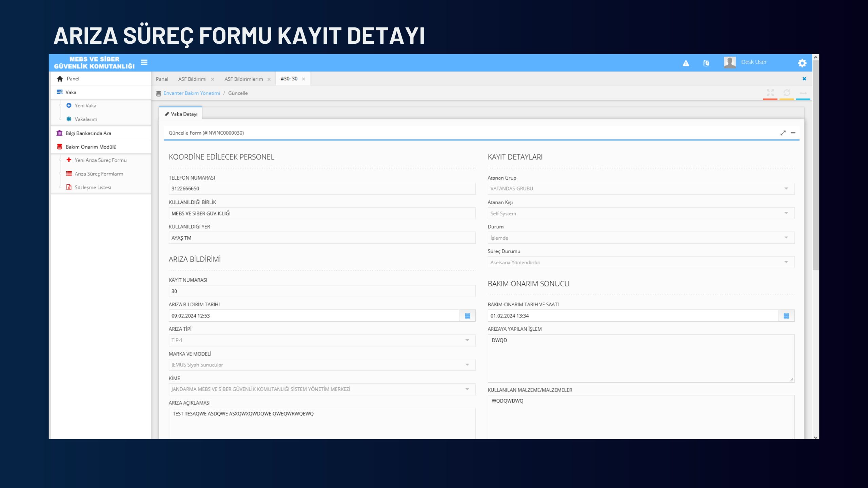Viewport: 868px width, 488px height.
Task: Follow the Envanter Bakım Yönetimi breadcrumb link
Action: [x=192, y=93]
